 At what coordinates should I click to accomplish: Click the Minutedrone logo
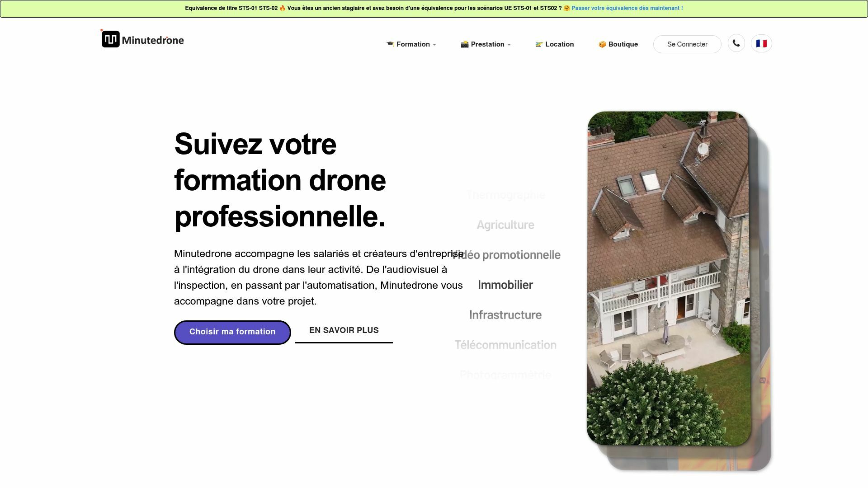point(142,39)
